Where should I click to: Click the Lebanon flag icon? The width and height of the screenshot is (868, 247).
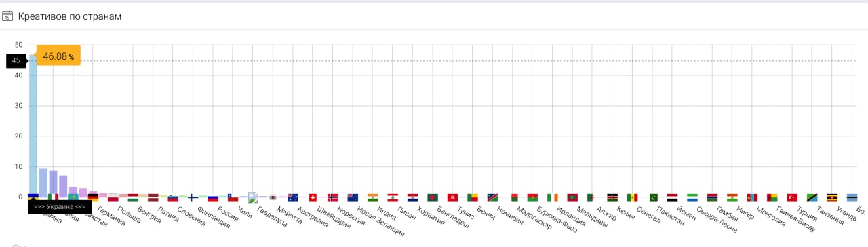point(393,197)
